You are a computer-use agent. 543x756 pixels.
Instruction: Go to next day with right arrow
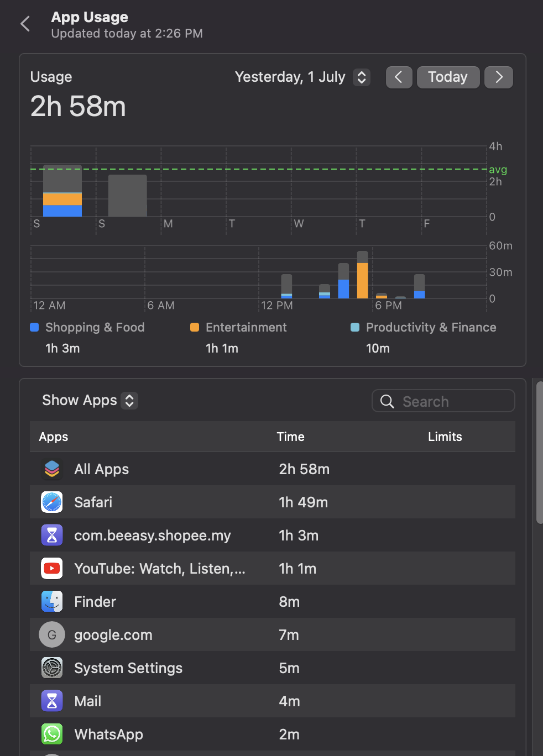(x=499, y=77)
